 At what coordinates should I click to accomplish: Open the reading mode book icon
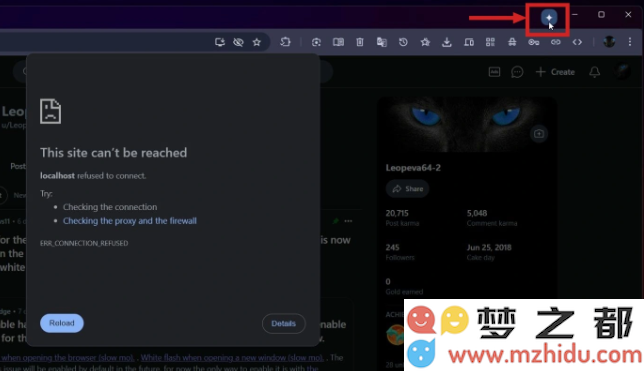pos(338,42)
